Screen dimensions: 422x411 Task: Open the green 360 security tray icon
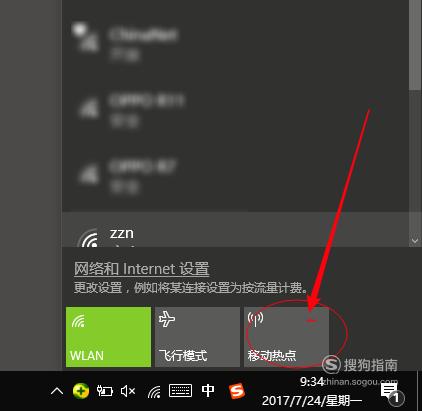click(81, 391)
